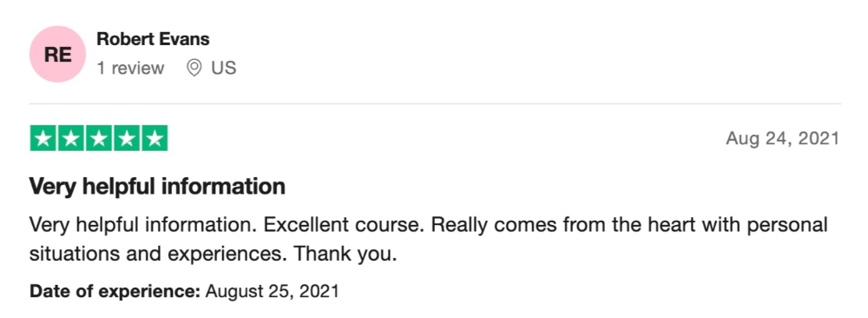Click "Very helpful information." opening body sentence
The image size is (868, 318).
[x=143, y=226]
